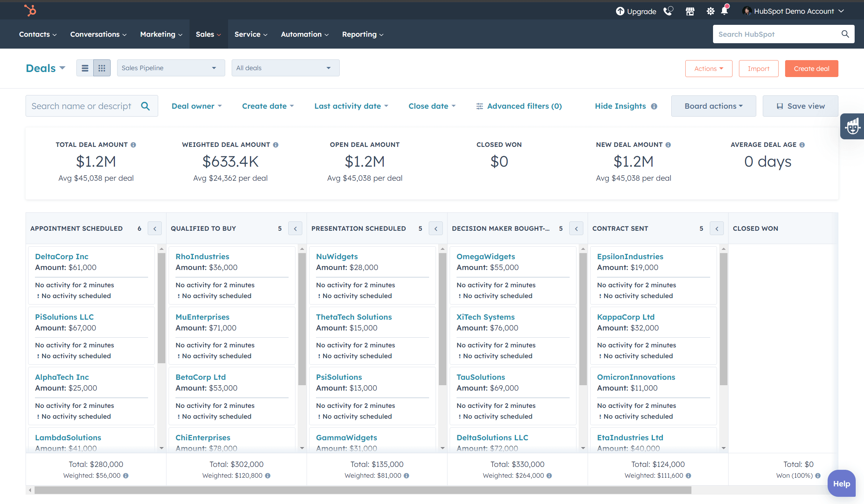The height and width of the screenshot is (504, 864).
Task: Open the DeltaCorp Inc deal
Action: point(62,256)
